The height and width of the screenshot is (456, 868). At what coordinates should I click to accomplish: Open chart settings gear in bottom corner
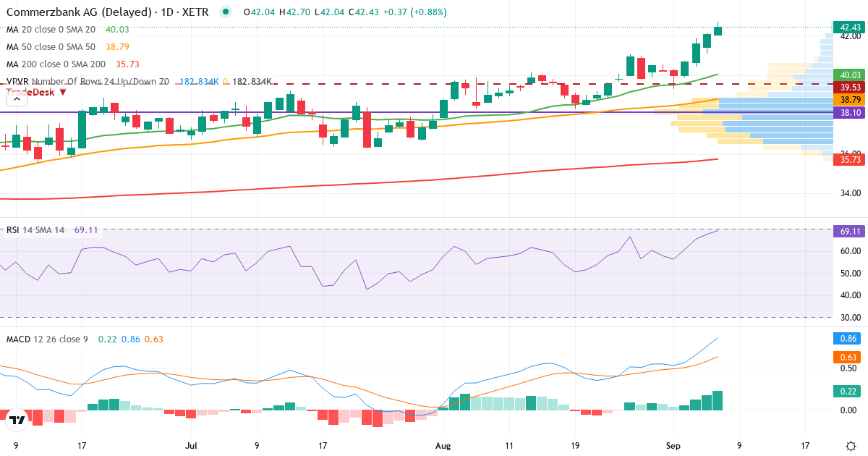click(851, 445)
